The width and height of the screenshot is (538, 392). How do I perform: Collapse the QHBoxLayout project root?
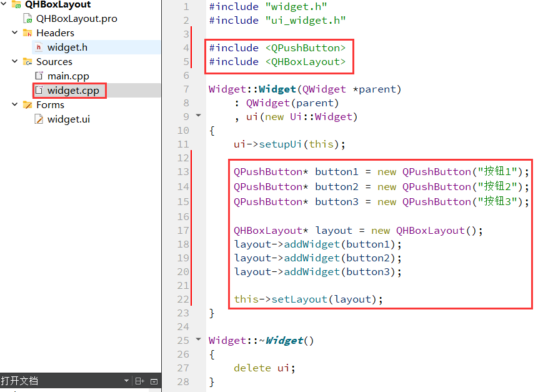point(4,4)
